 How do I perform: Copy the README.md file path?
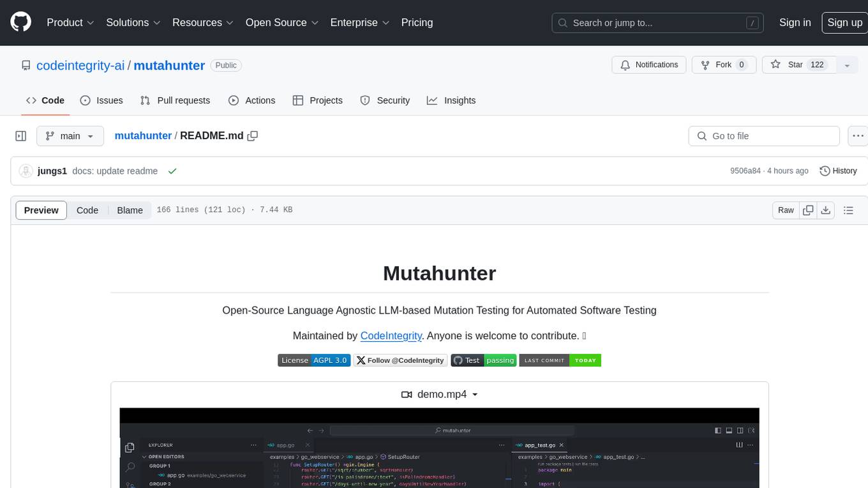(253, 135)
